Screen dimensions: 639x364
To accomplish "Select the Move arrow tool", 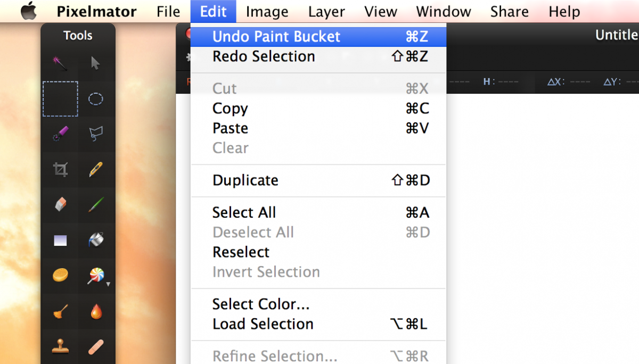I will click(x=96, y=63).
